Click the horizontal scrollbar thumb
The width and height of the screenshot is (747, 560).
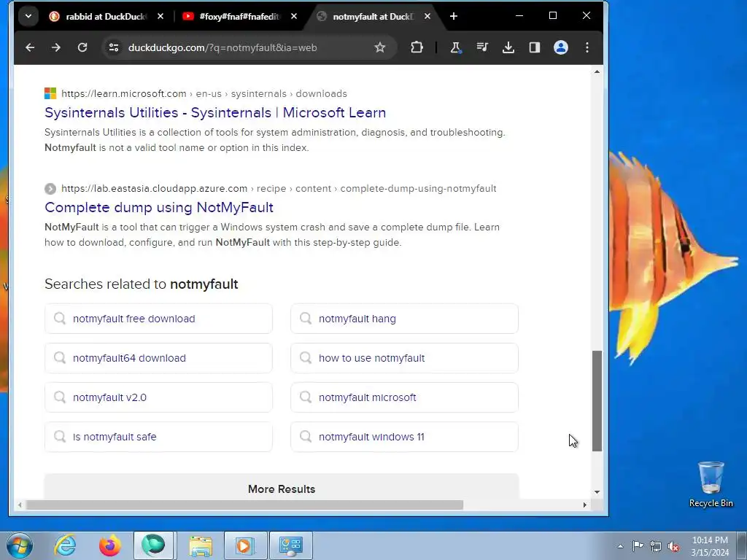pyautogui.click(x=244, y=505)
